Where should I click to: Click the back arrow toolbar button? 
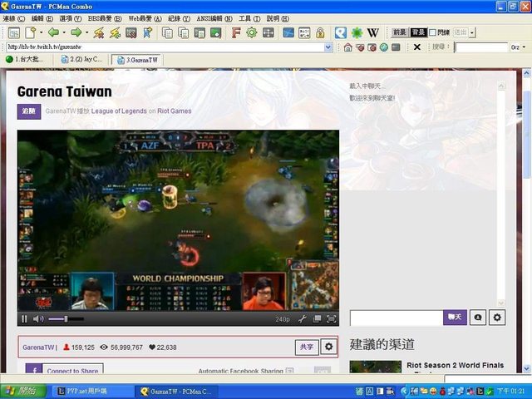pyautogui.click(x=53, y=32)
